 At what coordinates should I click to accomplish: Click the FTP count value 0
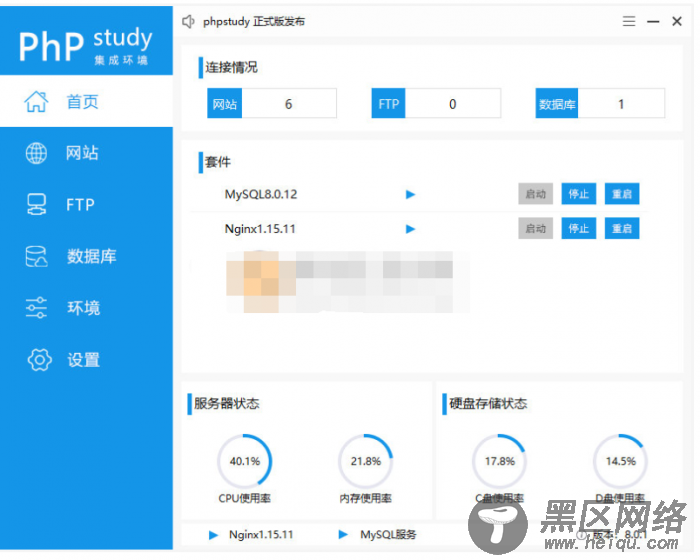point(453,104)
